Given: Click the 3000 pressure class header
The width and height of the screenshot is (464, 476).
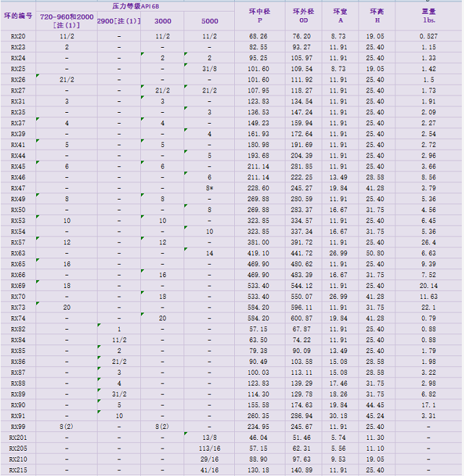Looking at the screenshot, I should tap(163, 21).
